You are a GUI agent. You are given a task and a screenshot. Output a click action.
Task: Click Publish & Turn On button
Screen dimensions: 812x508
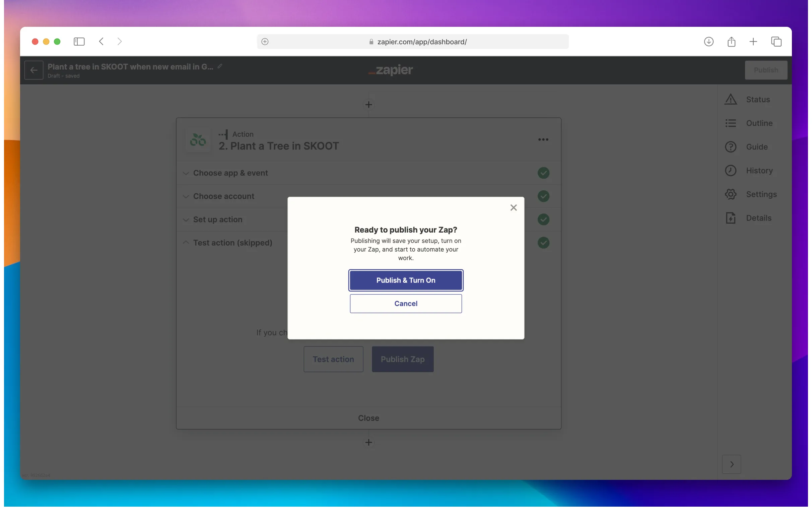[406, 280]
